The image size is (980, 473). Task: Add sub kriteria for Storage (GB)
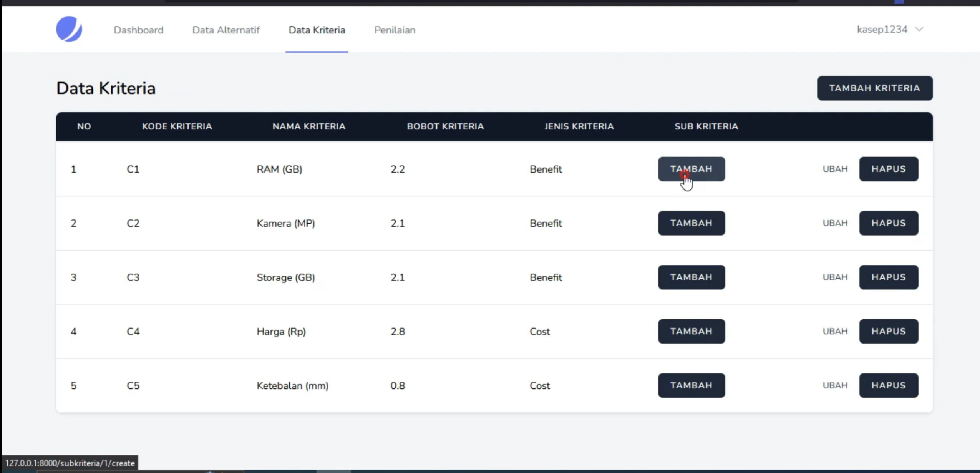pos(691,277)
